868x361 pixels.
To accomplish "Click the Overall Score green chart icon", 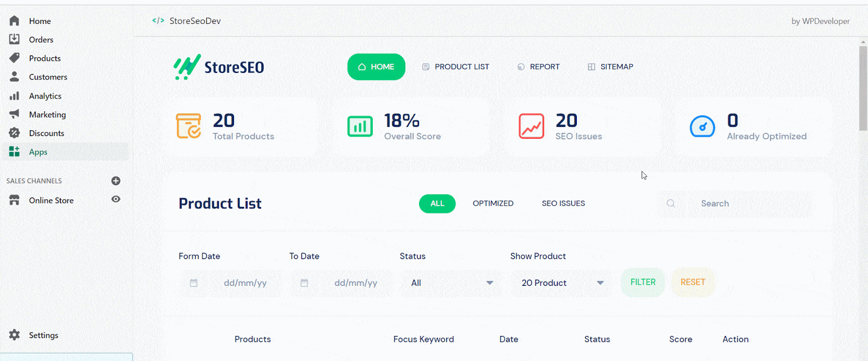I will (x=360, y=126).
